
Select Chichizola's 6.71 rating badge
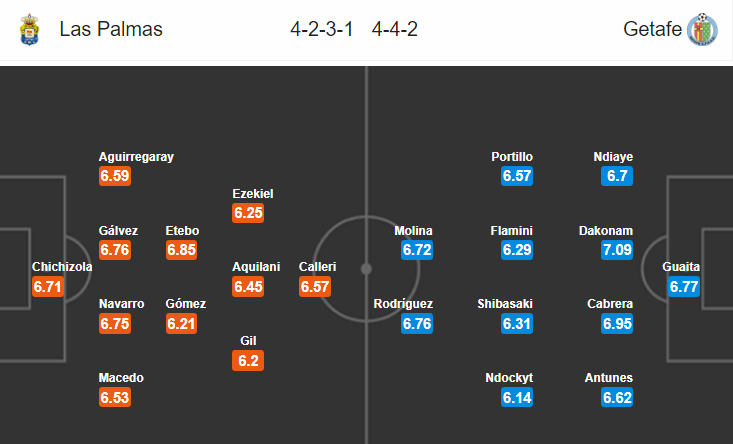click(48, 286)
